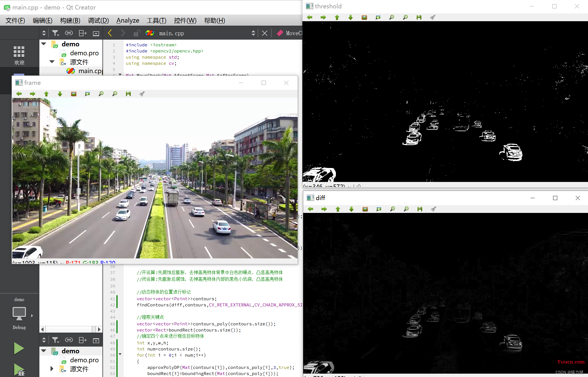
Task: Close the frame window
Action: click(x=286, y=83)
